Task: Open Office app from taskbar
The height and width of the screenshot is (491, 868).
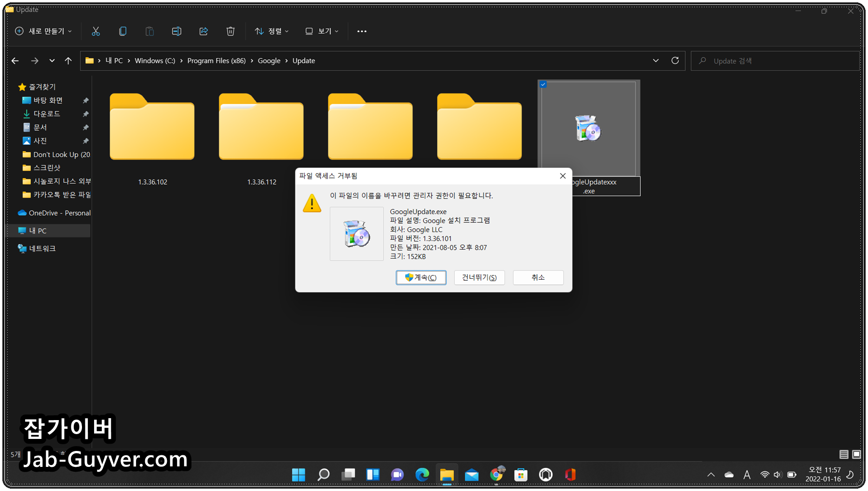Action: [570, 475]
